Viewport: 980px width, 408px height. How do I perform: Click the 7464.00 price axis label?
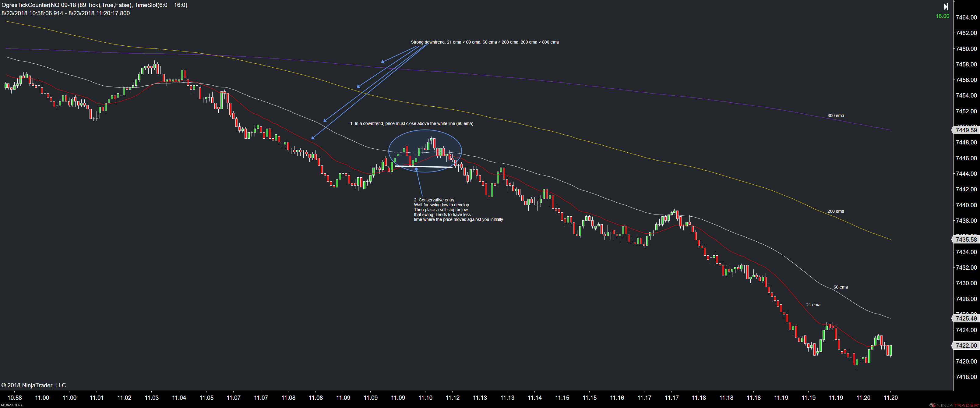point(966,17)
